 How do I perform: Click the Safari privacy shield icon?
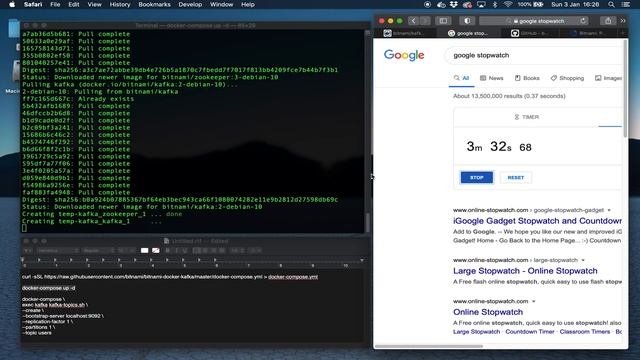point(467,21)
